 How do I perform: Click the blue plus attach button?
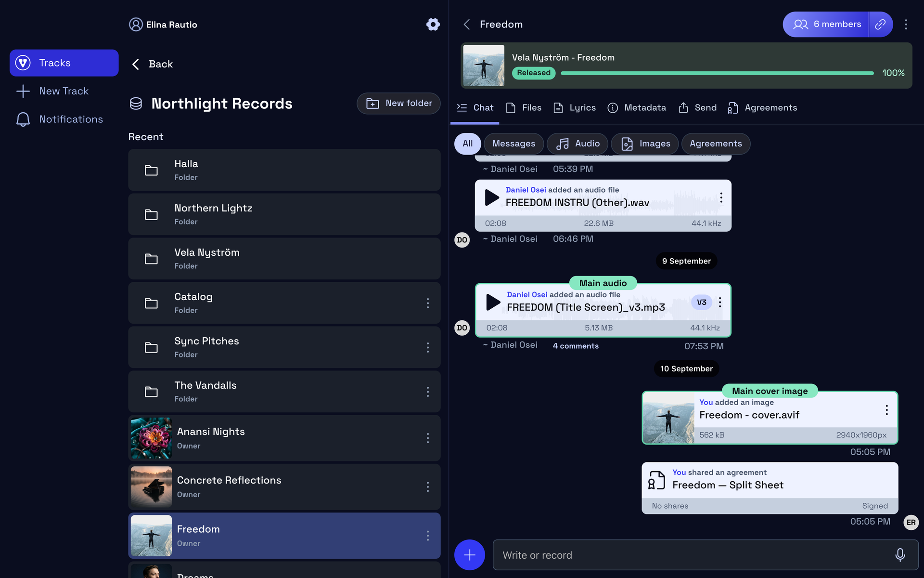pyautogui.click(x=469, y=555)
